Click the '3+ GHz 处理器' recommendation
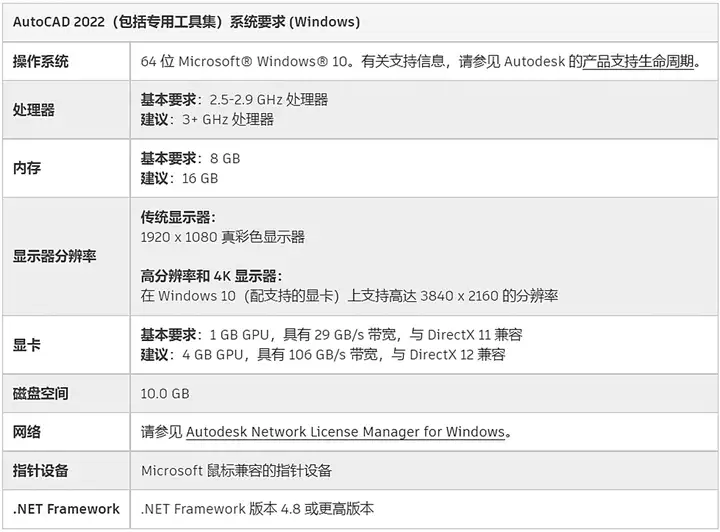Screen dimensions: 720x532 (x=228, y=119)
